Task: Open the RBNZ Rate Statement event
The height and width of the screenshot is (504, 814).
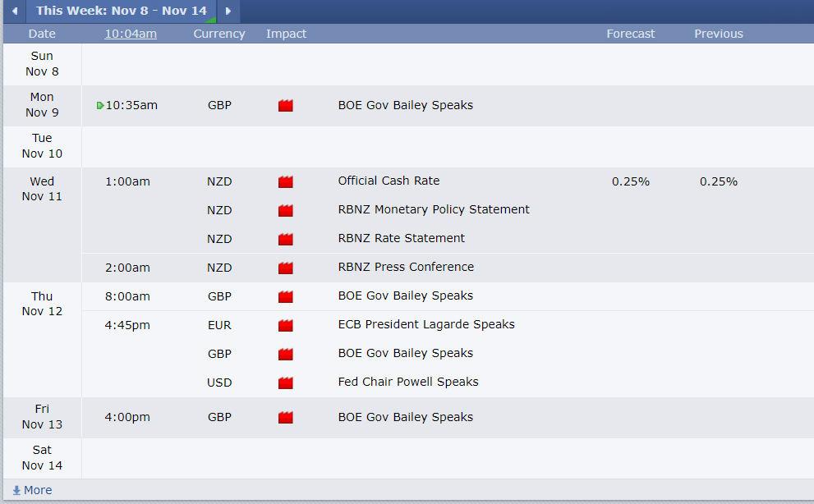Action: pyautogui.click(x=402, y=238)
